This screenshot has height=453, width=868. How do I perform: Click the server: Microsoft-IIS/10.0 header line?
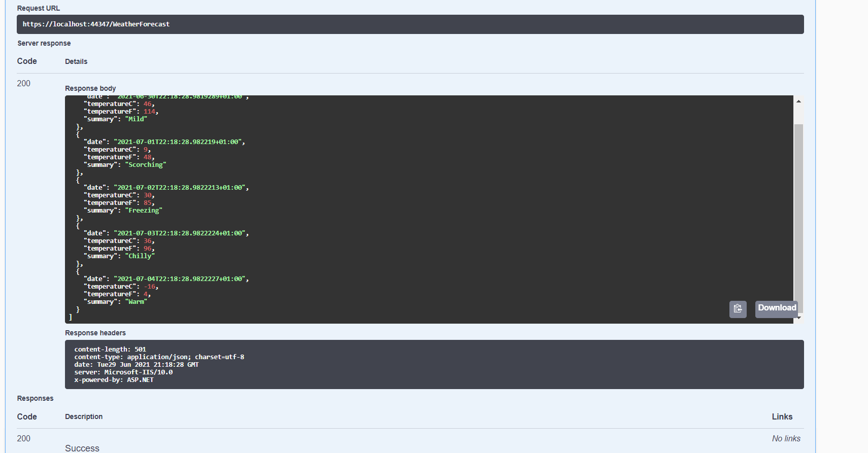tap(123, 372)
